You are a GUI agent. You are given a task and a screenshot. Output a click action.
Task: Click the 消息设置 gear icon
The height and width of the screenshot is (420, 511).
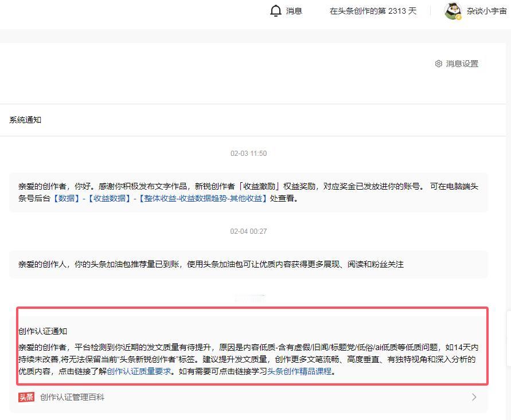(x=439, y=64)
